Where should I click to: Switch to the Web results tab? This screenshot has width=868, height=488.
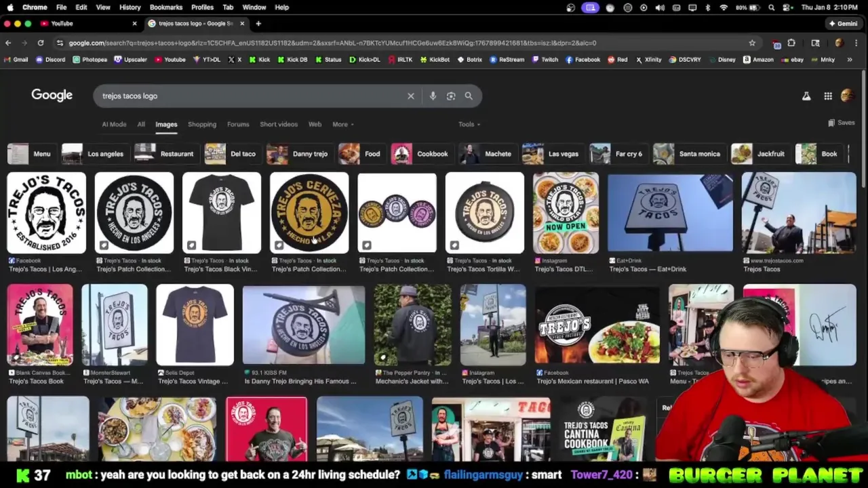(315, 124)
